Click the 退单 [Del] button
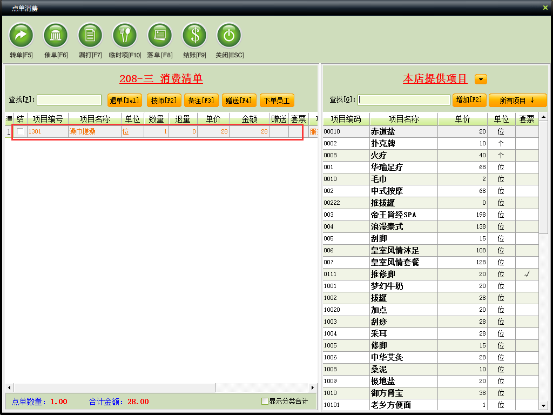 pyautogui.click(x=124, y=100)
